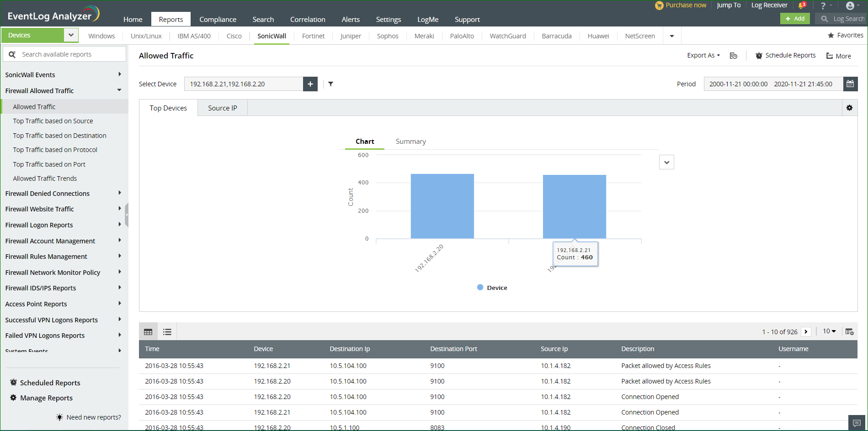Open the chat feedback icon
868x431 pixels.
(857, 423)
